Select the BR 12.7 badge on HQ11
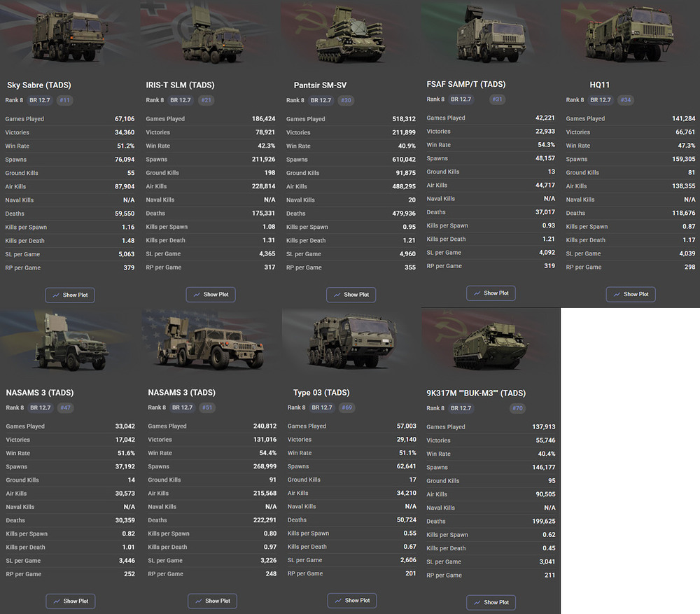Image resolution: width=700 pixels, height=614 pixels. click(601, 99)
